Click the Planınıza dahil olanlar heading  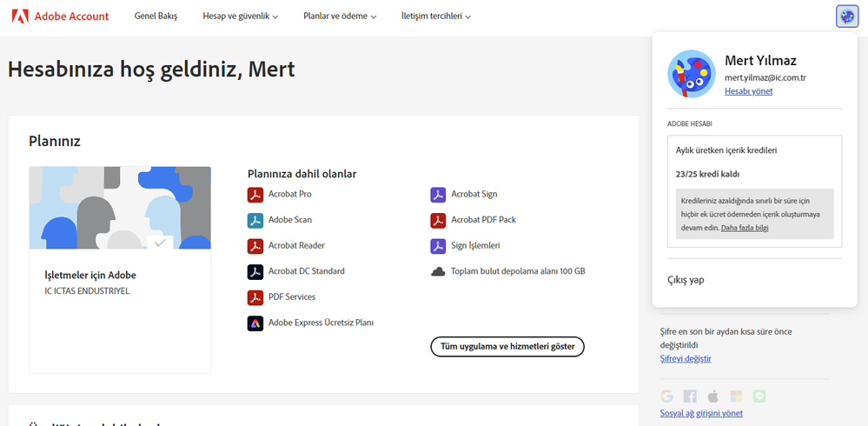[302, 174]
